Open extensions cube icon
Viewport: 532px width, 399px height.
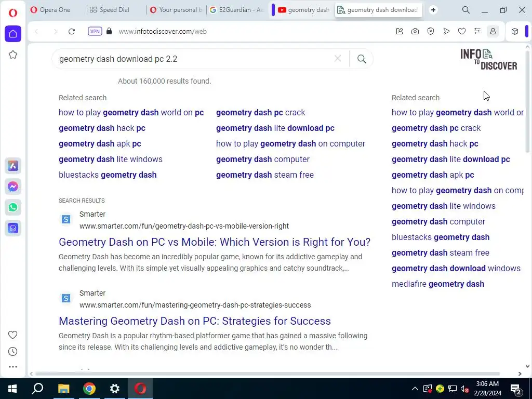tap(515, 31)
